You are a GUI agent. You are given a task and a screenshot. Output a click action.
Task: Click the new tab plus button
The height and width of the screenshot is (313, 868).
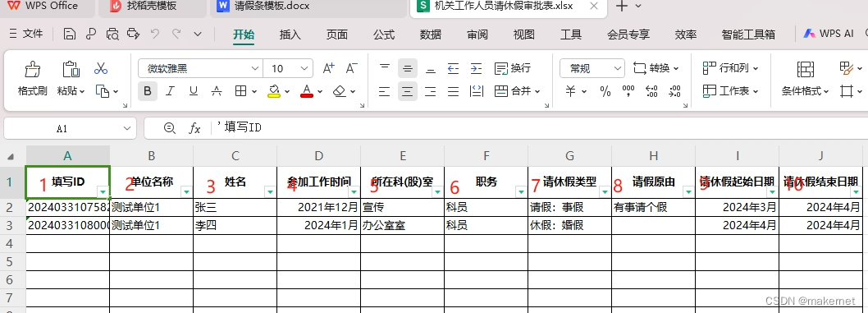point(622,6)
